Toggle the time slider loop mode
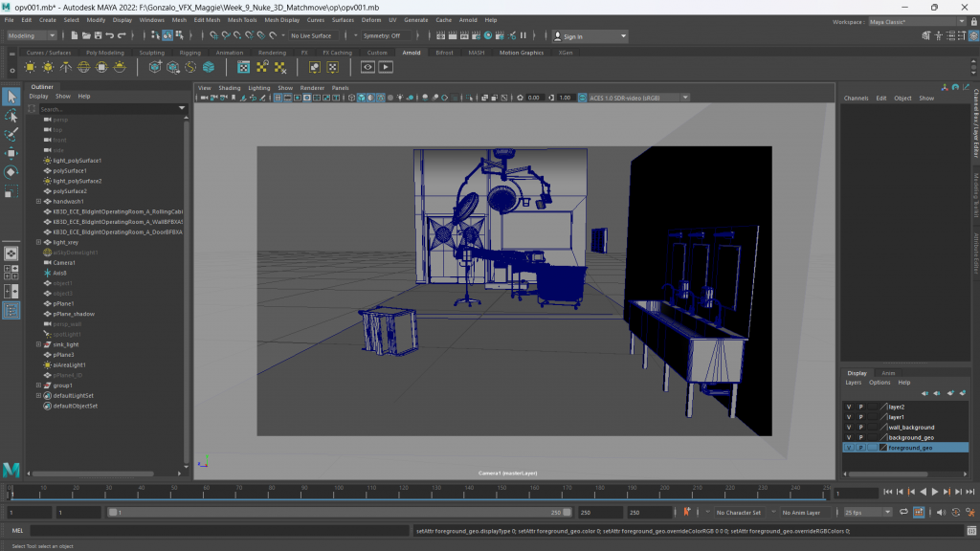The width and height of the screenshot is (980, 551). [903, 513]
